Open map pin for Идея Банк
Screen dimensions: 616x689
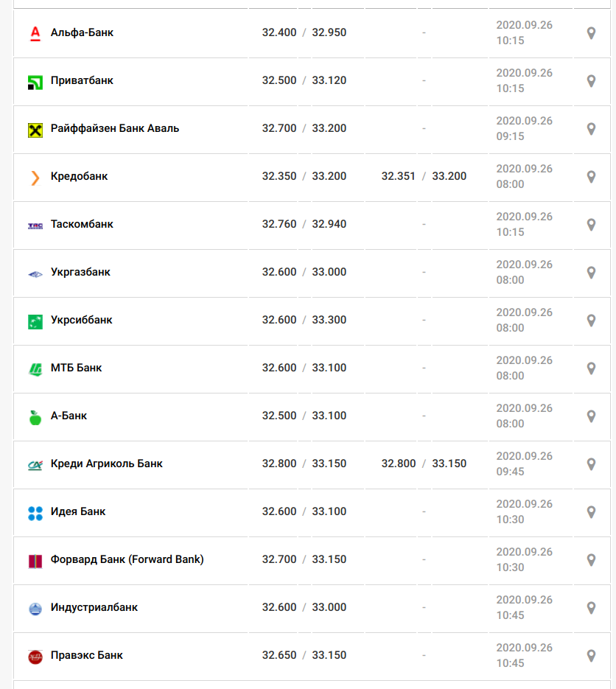point(592,512)
